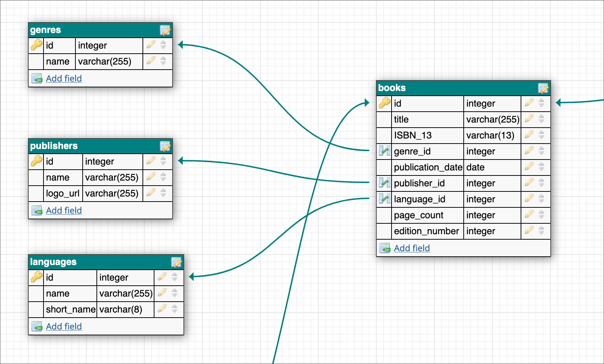The height and width of the screenshot is (364, 604).
Task: Add field to genres table
Action: (x=64, y=78)
